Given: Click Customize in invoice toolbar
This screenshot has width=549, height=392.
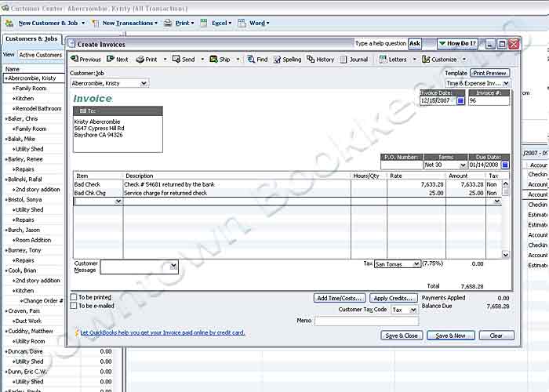Looking at the screenshot, I should [439, 59].
